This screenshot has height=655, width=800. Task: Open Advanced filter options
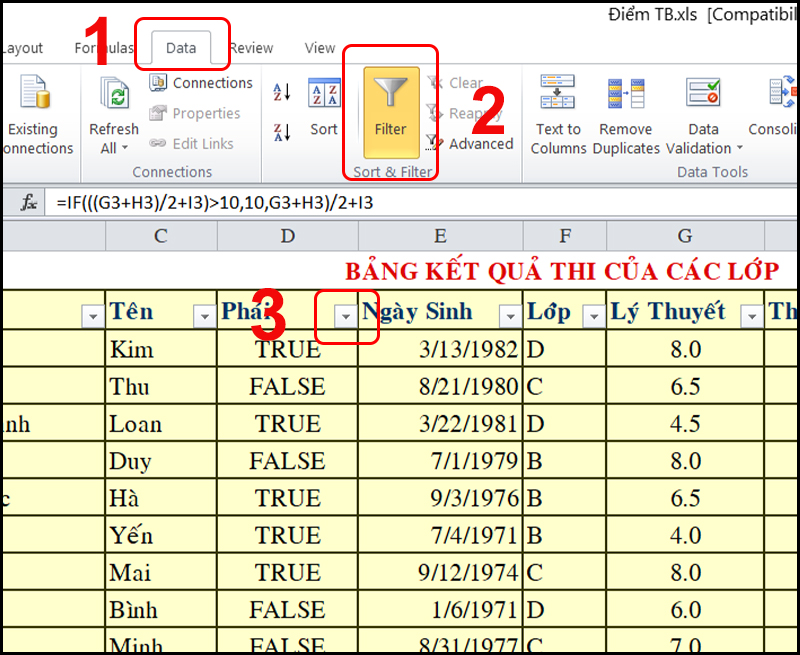pos(470,144)
